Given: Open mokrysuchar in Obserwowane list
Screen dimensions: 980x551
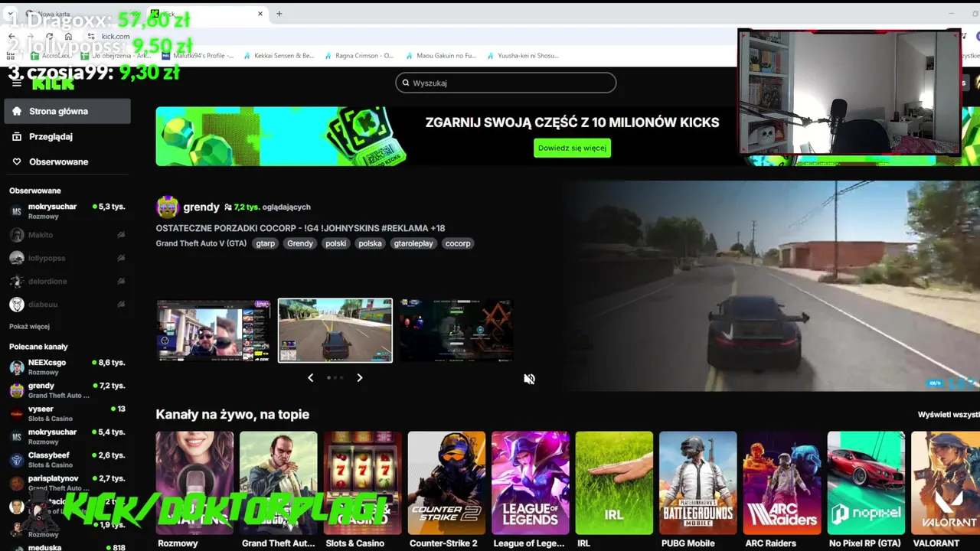Looking at the screenshot, I should [67, 211].
